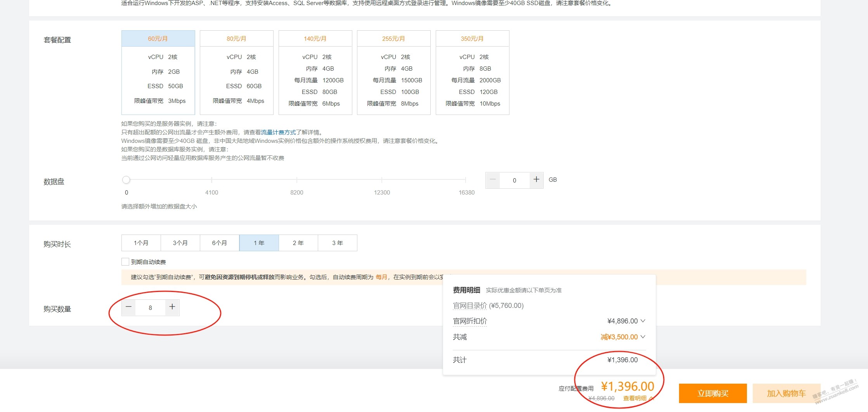Choose the 140元/月 plan card
Viewport: 868px width, 412px height.
315,72
